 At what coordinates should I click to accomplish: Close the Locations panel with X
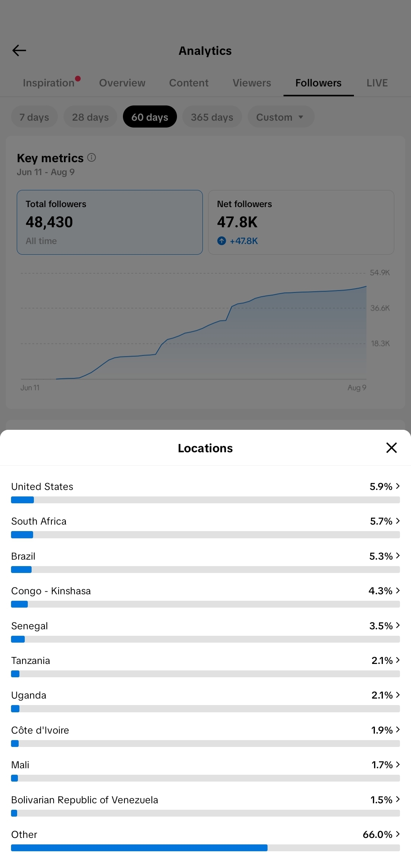pyautogui.click(x=391, y=448)
